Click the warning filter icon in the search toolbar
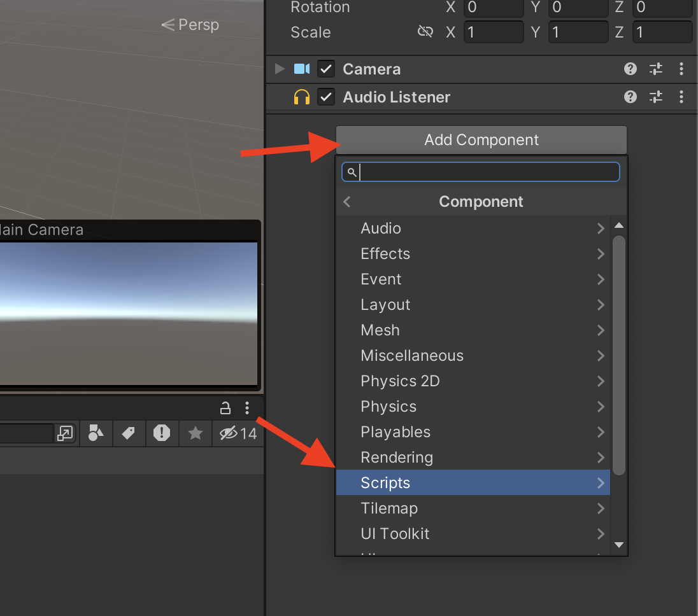The height and width of the screenshot is (616, 698). (x=162, y=433)
